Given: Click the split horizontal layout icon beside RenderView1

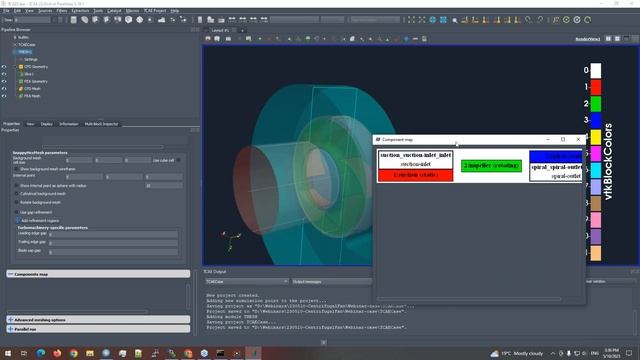Looking at the screenshot, I should click(x=608, y=39).
